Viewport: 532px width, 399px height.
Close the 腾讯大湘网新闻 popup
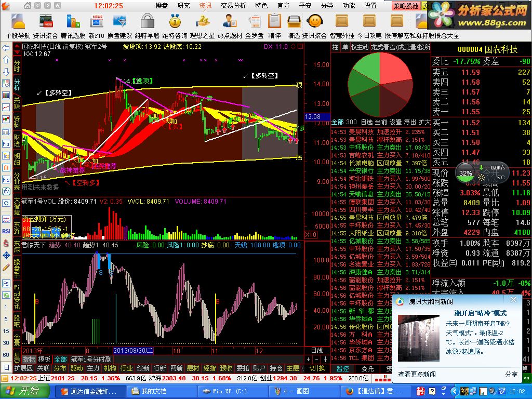tap(513, 300)
